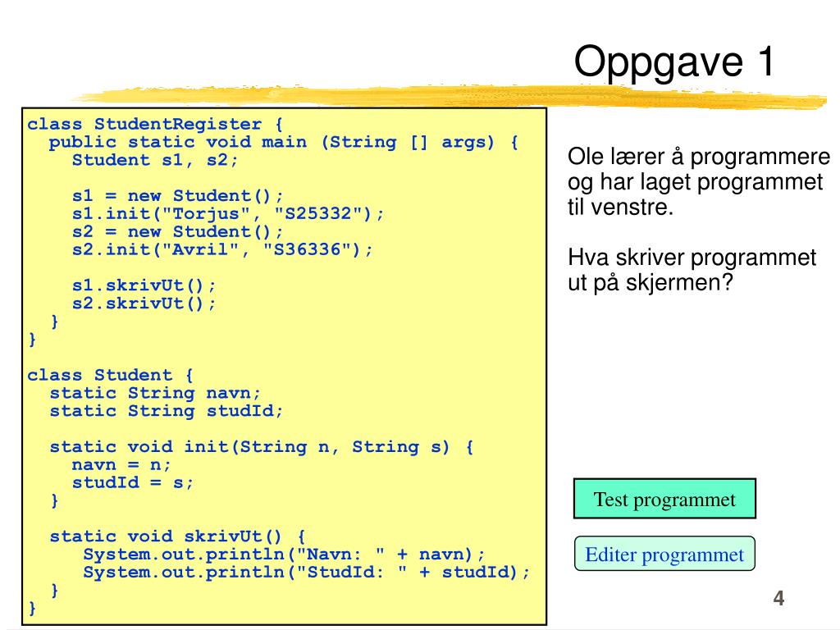Click the 'static String studId;' line
This screenshot has width=840, height=630.
[x=166, y=412]
